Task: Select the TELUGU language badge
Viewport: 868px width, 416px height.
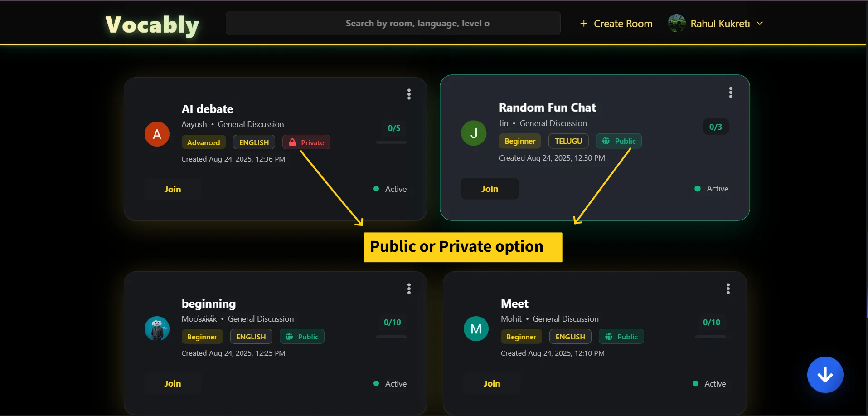Action: pos(568,141)
